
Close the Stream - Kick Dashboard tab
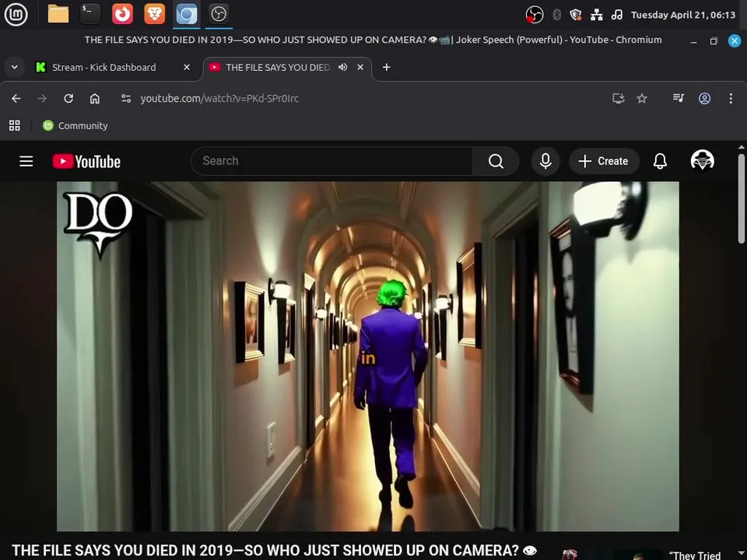point(187,67)
